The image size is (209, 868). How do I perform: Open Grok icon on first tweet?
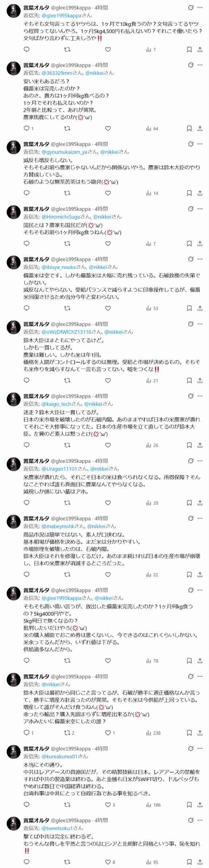[x=191, y=8]
